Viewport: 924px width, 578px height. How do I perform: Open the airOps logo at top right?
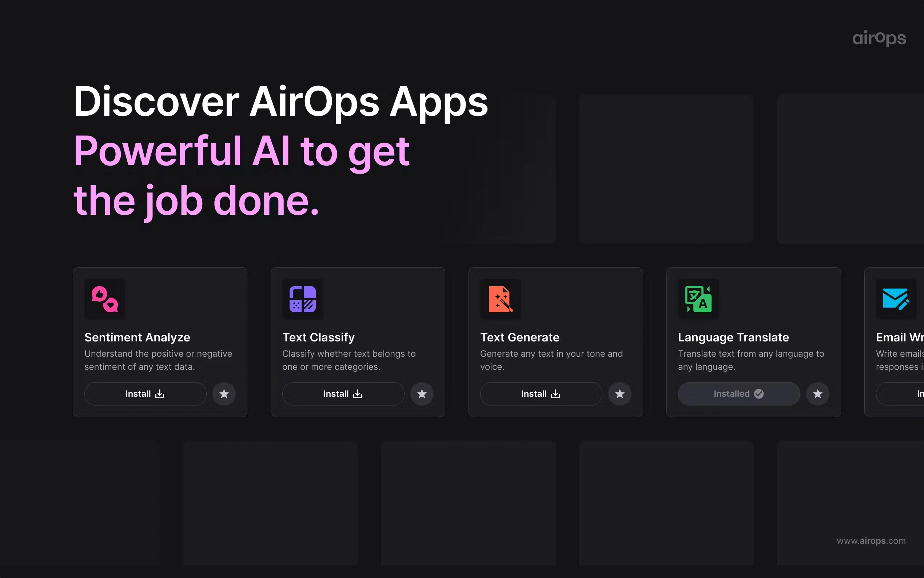(x=879, y=38)
